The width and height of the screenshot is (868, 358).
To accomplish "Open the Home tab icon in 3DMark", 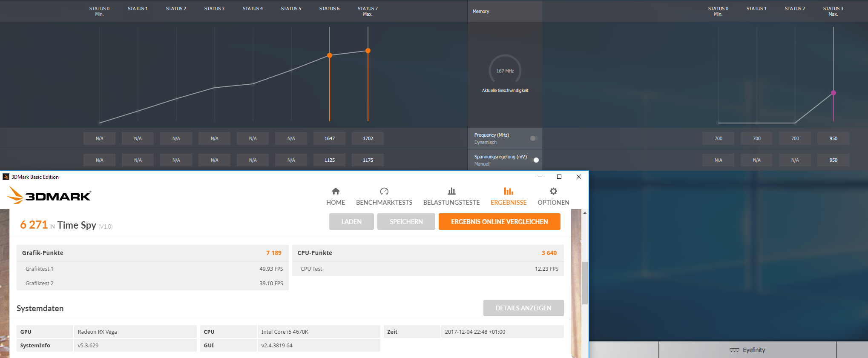I will [x=336, y=191].
